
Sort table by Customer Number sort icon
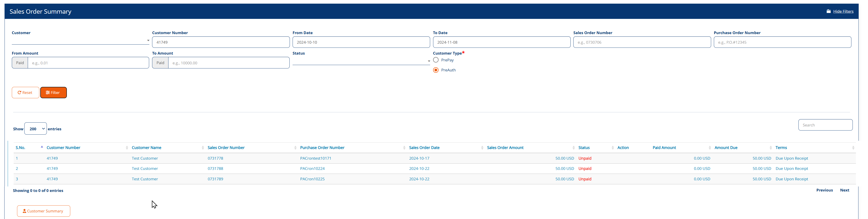point(127,148)
